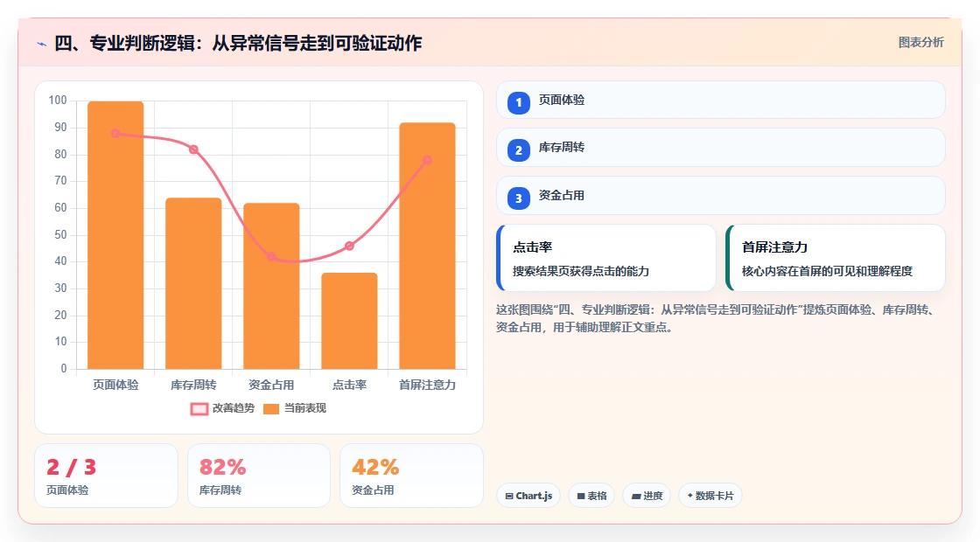The width and height of the screenshot is (980, 542).
Task: Click the x-axis label 页面体验
Action: (115, 386)
